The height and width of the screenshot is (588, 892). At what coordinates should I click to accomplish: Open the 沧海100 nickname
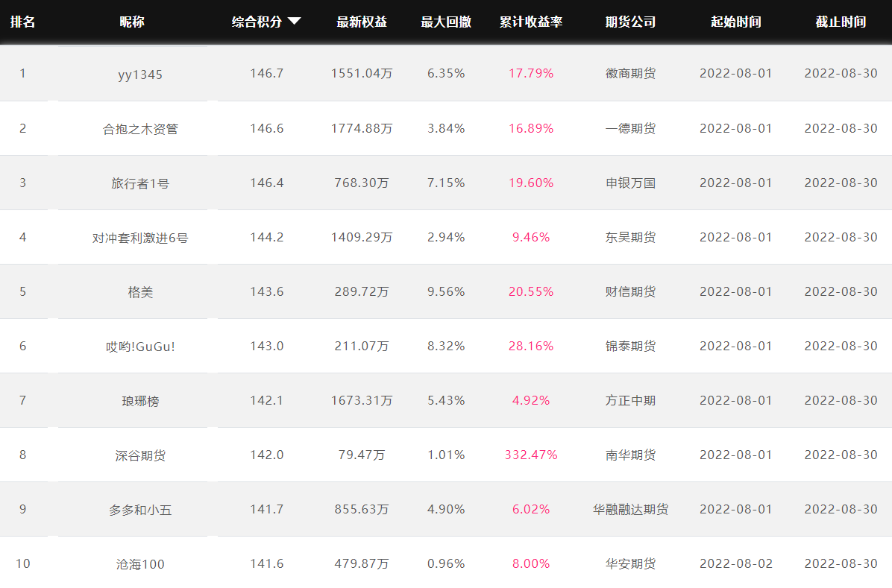(x=140, y=565)
